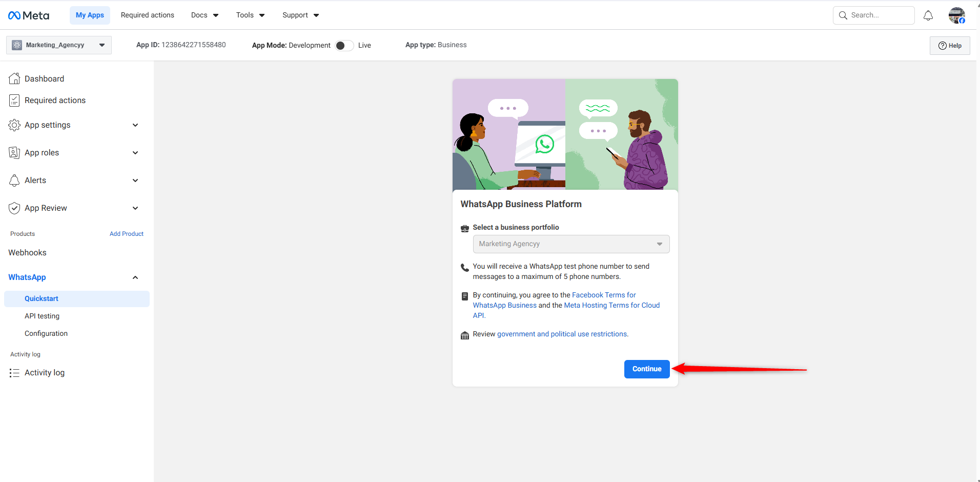Image resolution: width=980 pixels, height=482 pixels.
Task: Open Required actions in the sidebar
Action: click(x=55, y=101)
